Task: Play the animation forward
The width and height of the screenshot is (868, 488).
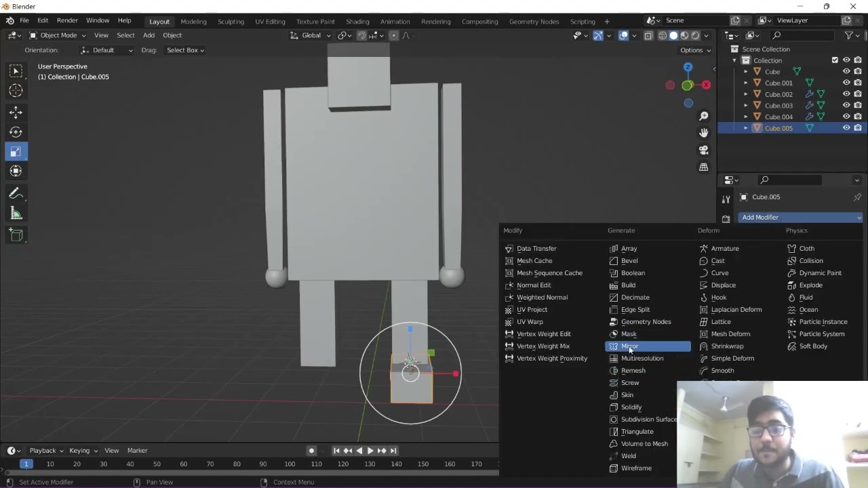Action: click(370, 451)
